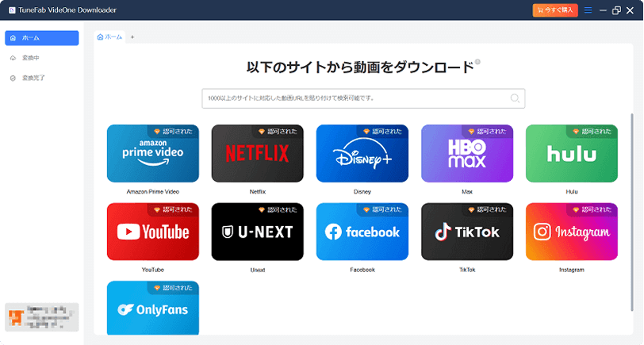Click the Hulu caption text
Screen dimensions: 644x345
572,192
